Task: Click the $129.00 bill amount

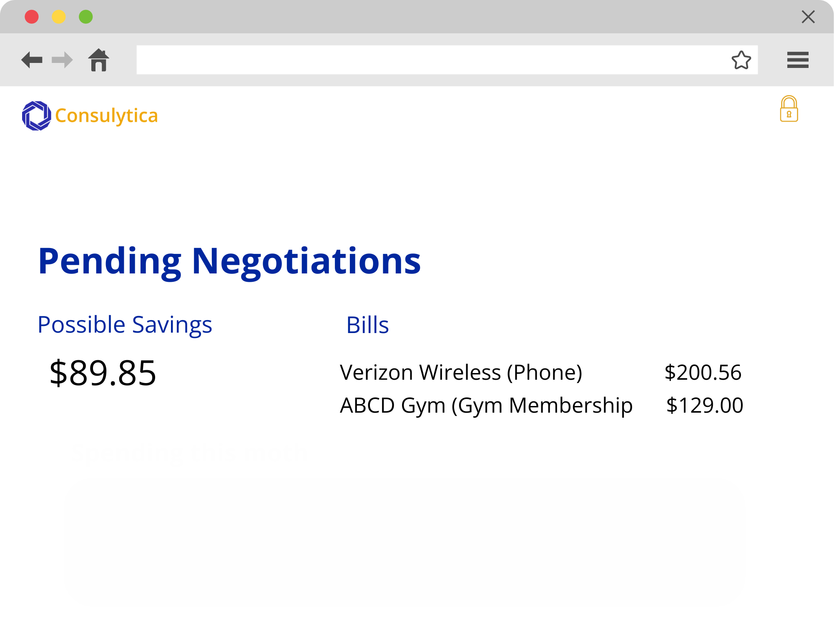Action: pyautogui.click(x=704, y=406)
